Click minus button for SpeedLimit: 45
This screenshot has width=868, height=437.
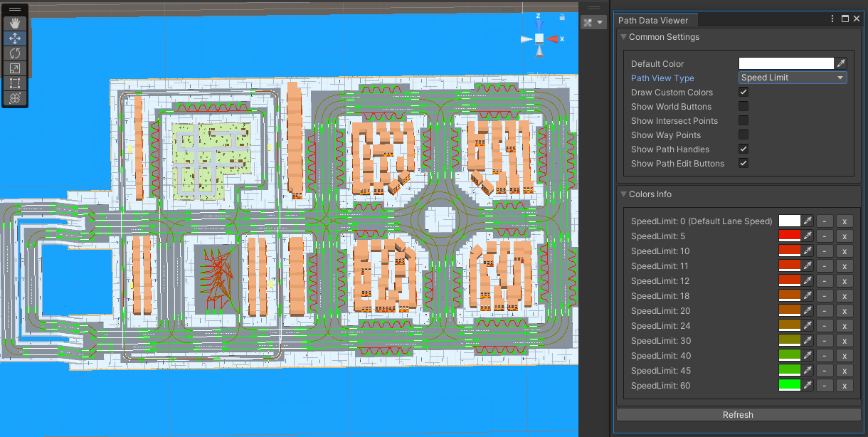pyautogui.click(x=825, y=371)
